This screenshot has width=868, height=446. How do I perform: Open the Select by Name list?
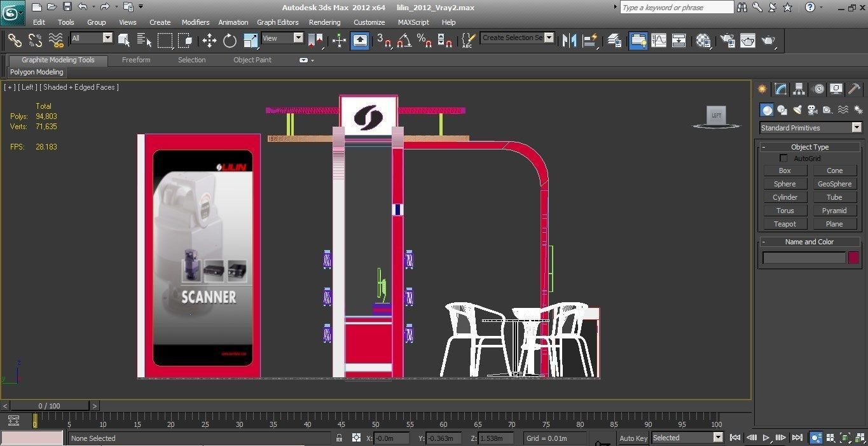coord(144,40)
